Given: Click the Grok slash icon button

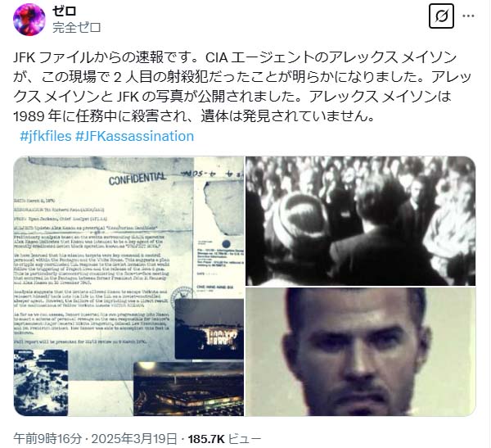Looking at the screenshot, I should (441, 16).
